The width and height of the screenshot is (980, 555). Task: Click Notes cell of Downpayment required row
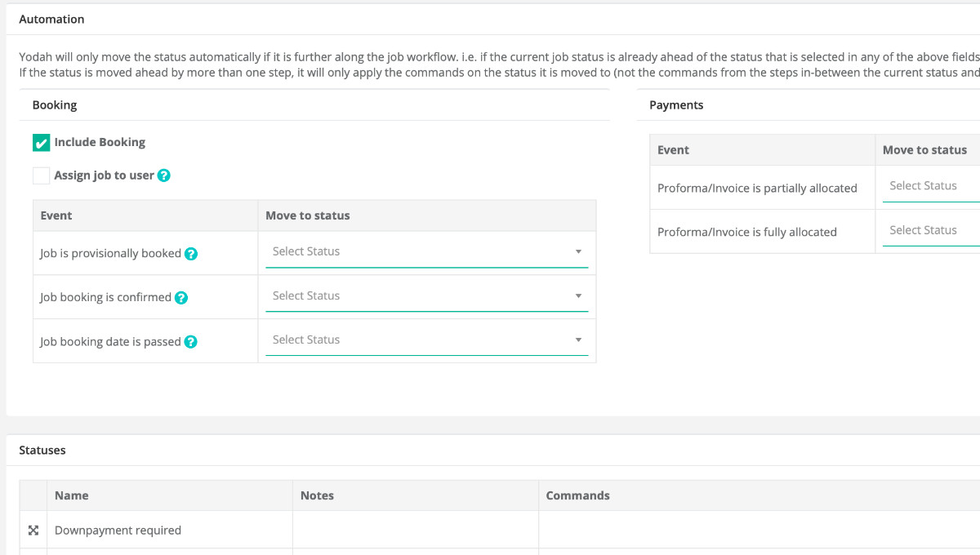point(415,531)
